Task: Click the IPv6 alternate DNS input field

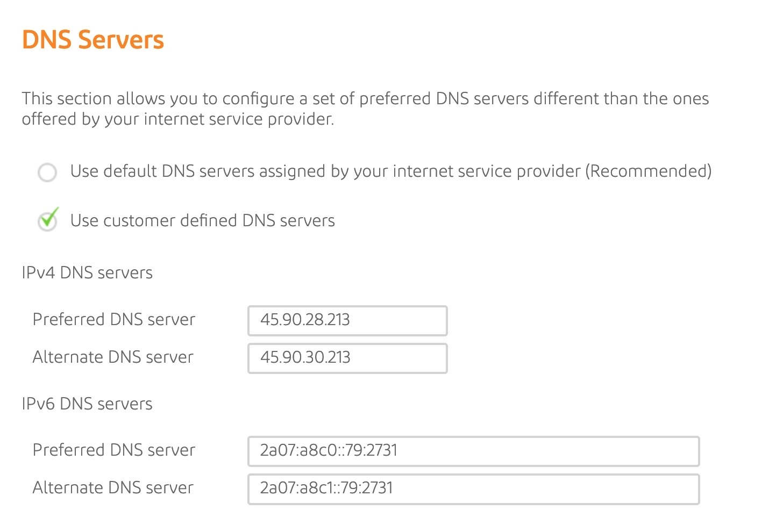Action: 473,489
